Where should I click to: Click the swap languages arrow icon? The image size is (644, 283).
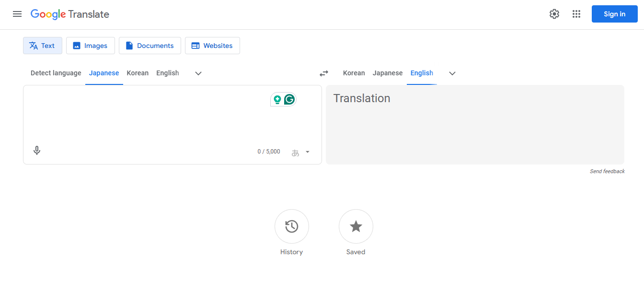tap(323, 73)
